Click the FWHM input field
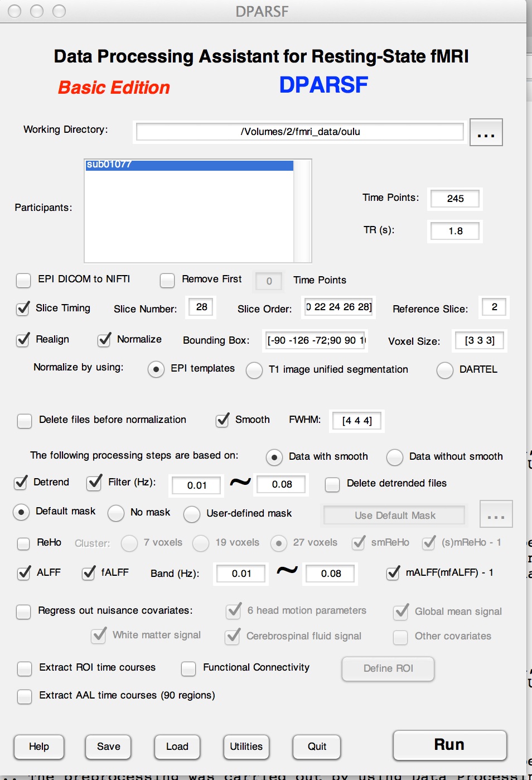The image size is (532, 780). click(357, 421)
